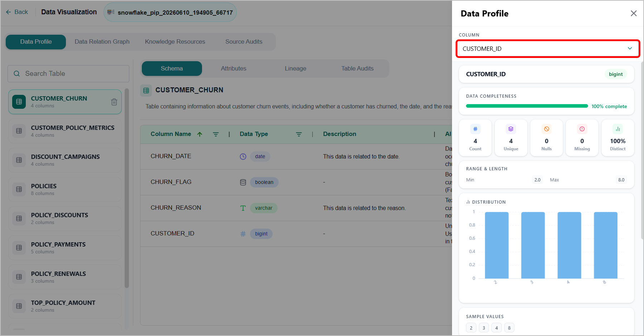Click the Back arrow icon

[9, 12]
